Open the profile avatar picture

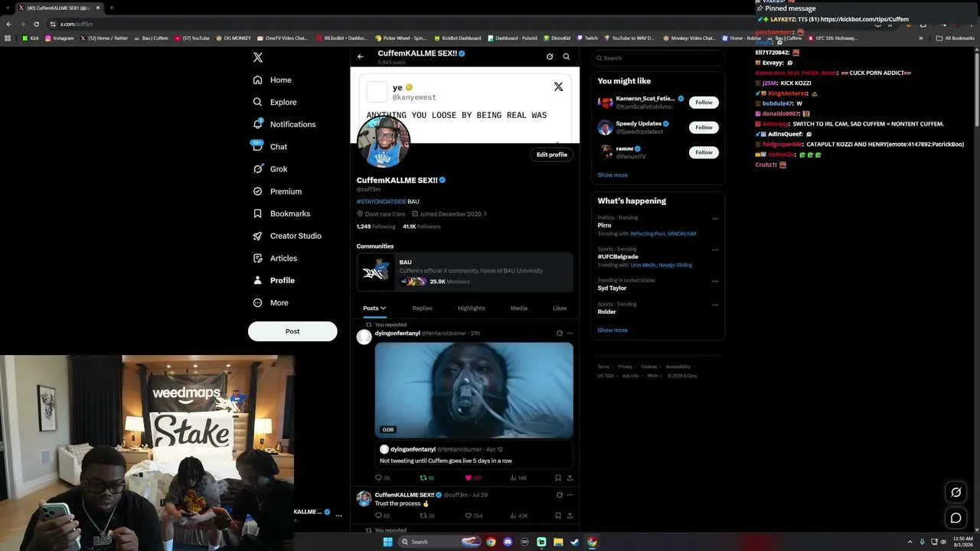[x=384, y=142]
